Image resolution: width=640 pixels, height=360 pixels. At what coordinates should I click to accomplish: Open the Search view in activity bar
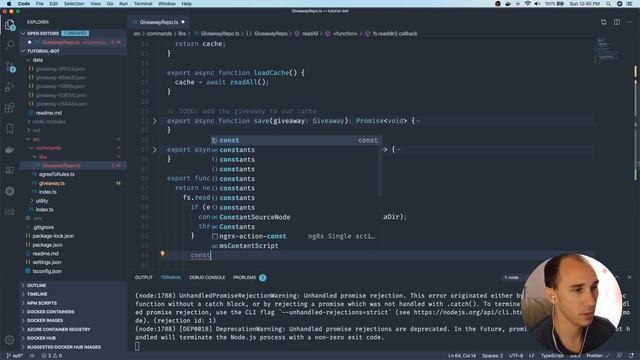10,44
